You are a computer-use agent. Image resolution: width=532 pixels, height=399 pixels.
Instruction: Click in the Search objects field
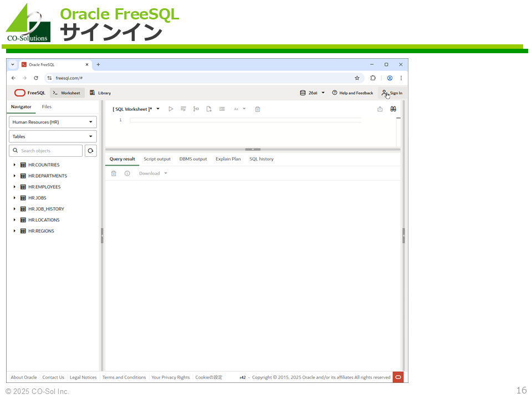click(50, 151)
